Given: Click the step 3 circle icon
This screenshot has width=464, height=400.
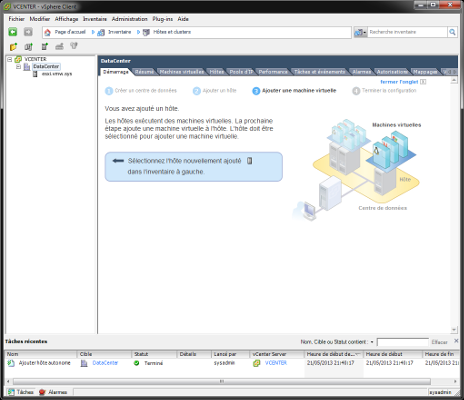Looking at the screenshot, I should [256, 91].
